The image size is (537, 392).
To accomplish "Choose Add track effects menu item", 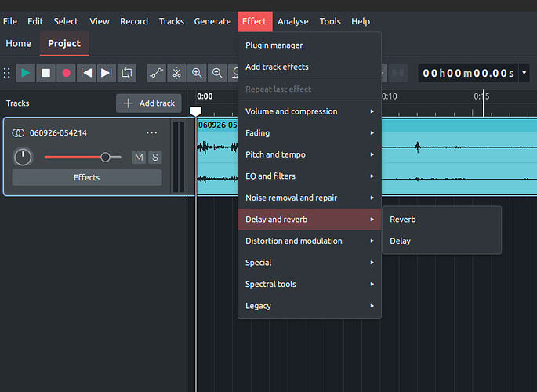I will [310, 67].
